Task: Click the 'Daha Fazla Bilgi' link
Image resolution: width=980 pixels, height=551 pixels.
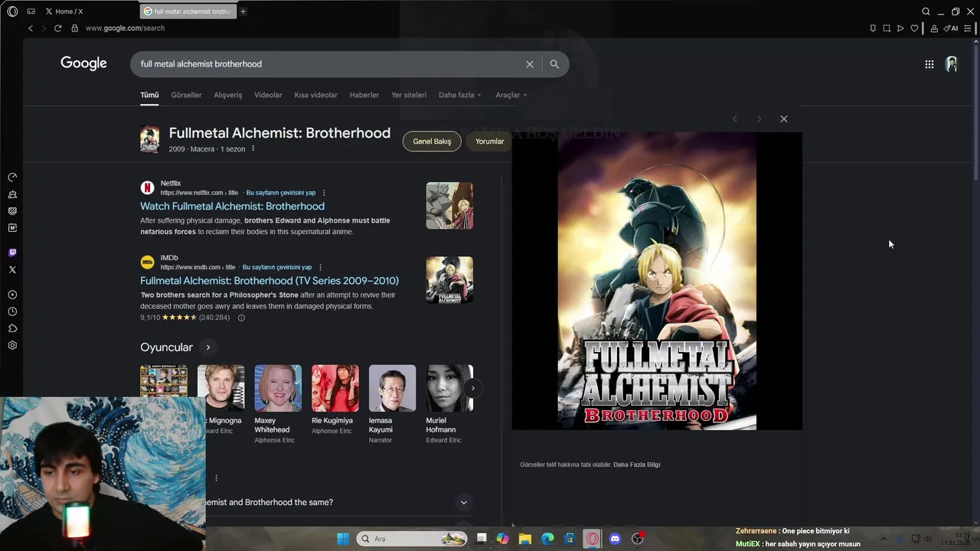Action: pyautogui.click(x=636, y=465)
